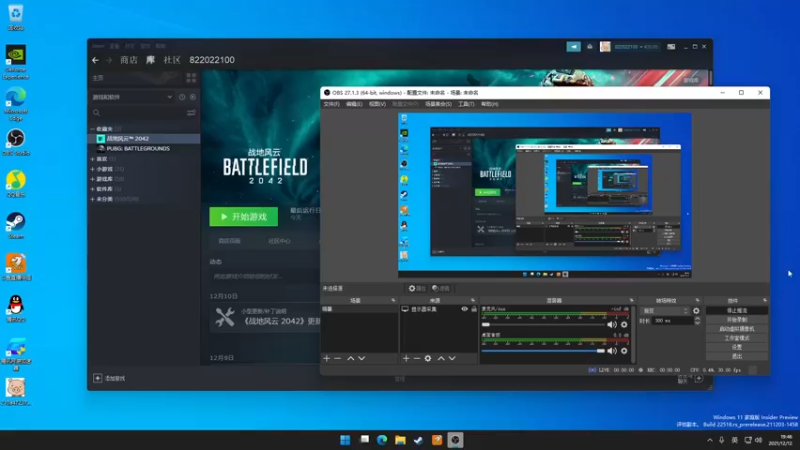Screen dimensions: 800x450
Task: Click 退出 button in OBS controls
Action: 737,356
